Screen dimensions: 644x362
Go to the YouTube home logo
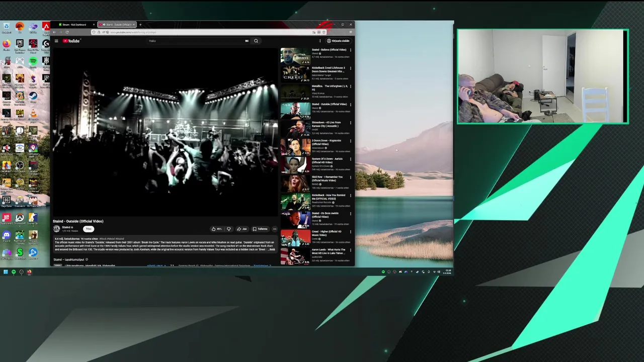click(x=71, y=41)
